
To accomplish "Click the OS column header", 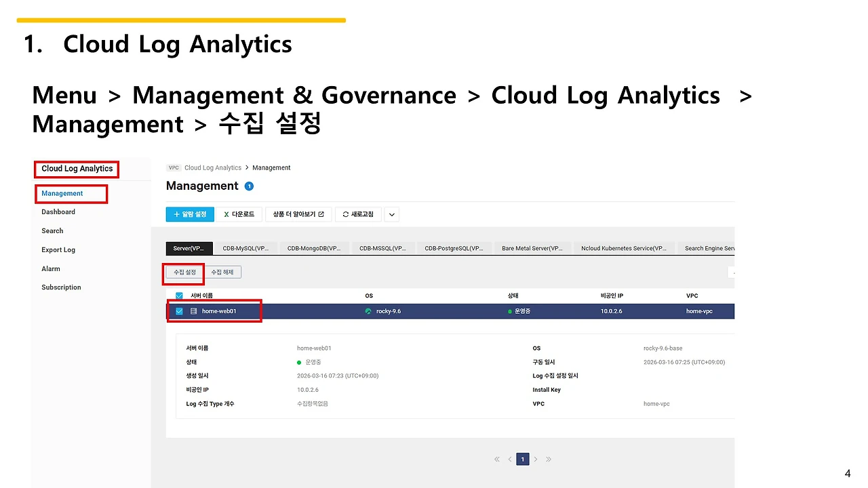I will pos(369,296).
